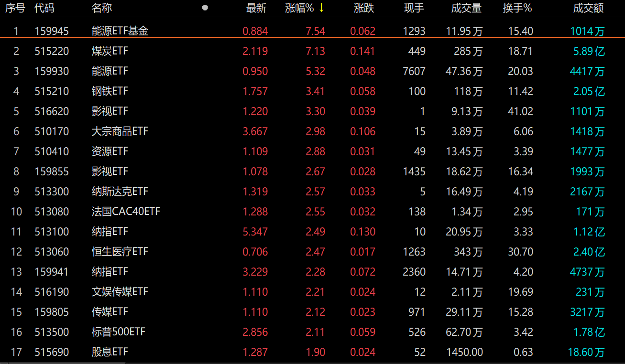Click the latest price 5.347
The width and height of the screenshot is (625, 364).
tap(255, 232)
